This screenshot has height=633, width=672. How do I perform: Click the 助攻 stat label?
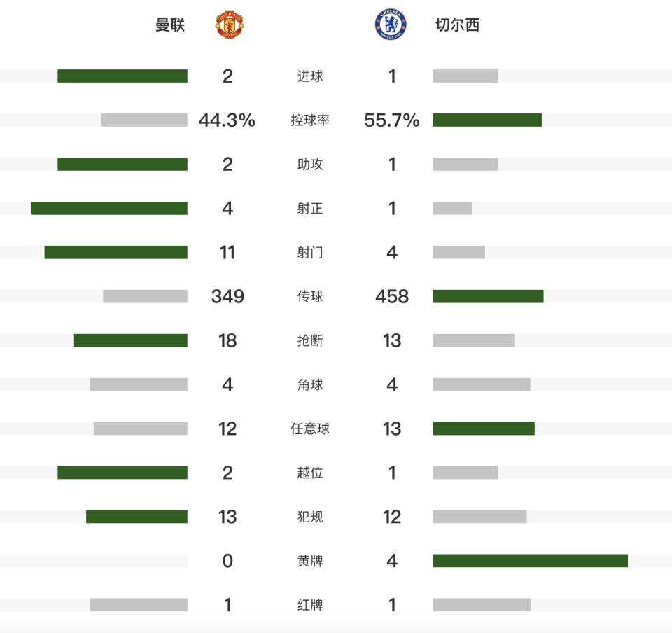point(310,165)
